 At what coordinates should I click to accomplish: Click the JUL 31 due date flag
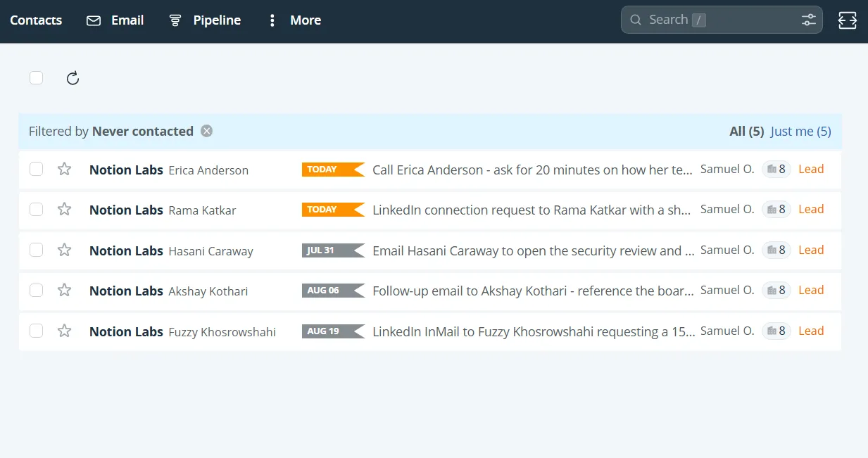[x=333, y=250]
